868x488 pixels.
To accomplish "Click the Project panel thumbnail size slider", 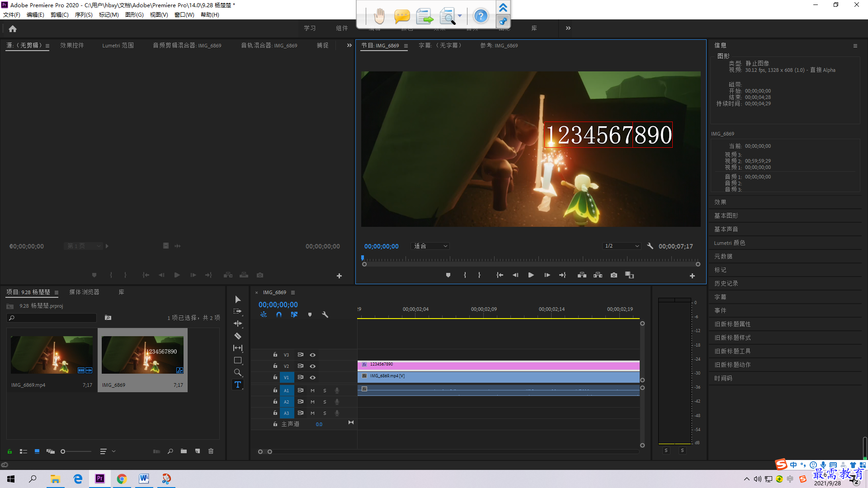I will pos(76,451).
